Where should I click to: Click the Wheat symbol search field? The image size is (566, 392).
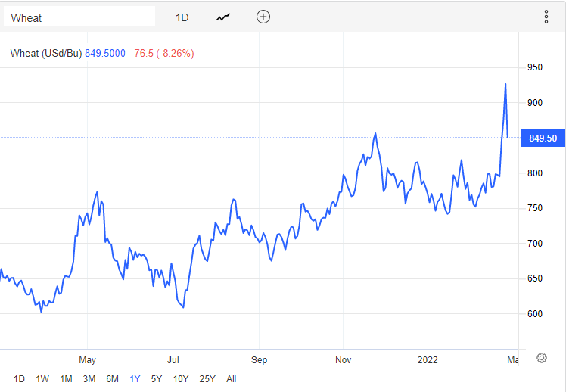click(79, 17)
